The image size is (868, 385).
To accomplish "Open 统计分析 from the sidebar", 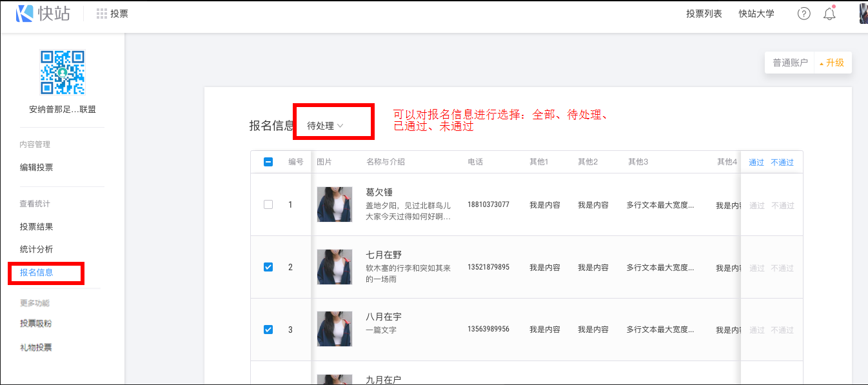I will coord(37,250).
